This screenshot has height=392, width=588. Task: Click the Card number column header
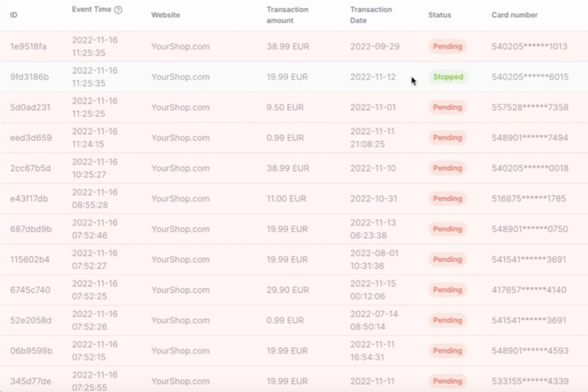pyautogui.click(x=514, y=15)
